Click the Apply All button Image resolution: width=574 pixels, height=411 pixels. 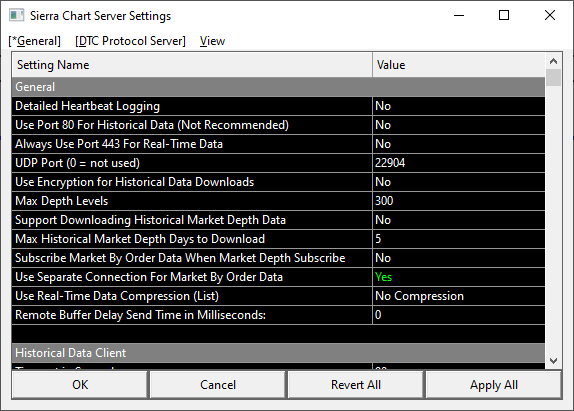[x=494, y=385]
